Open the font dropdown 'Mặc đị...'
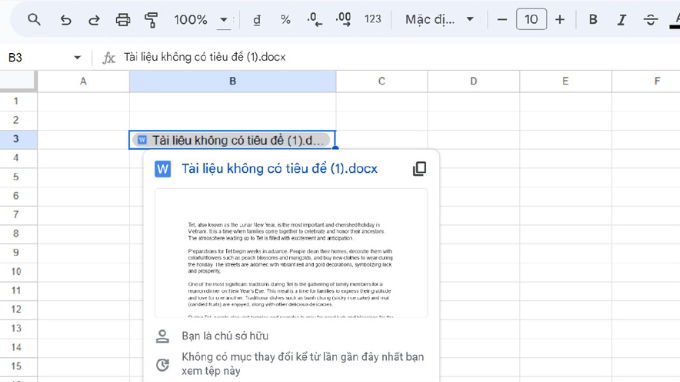680x382 pixels. coord(439,20)
